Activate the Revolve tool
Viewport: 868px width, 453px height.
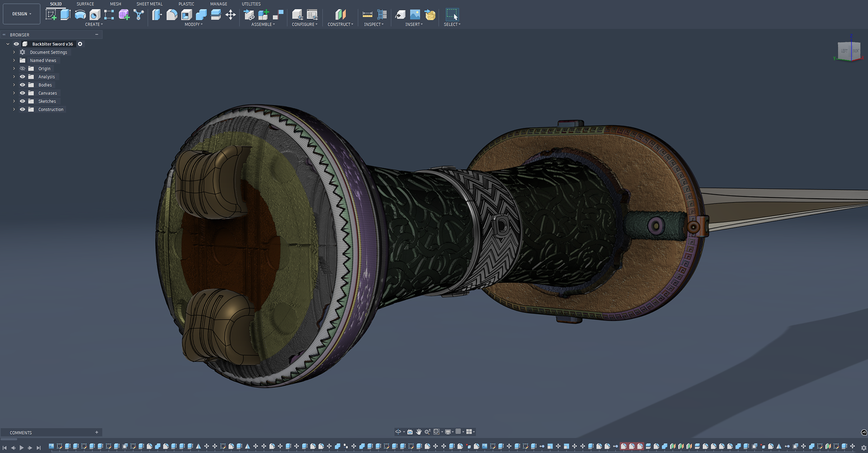pyautogui.click(x=80, y=15)
